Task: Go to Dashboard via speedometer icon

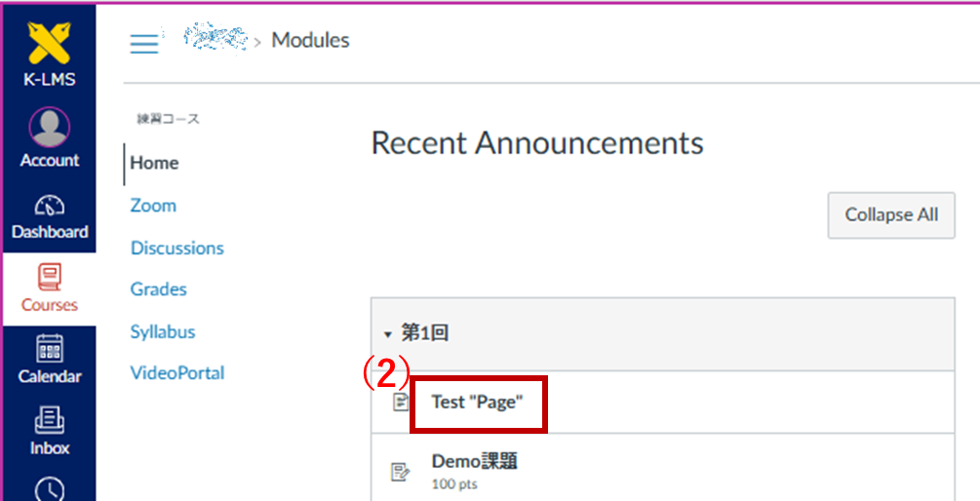Action: point(49,207)
